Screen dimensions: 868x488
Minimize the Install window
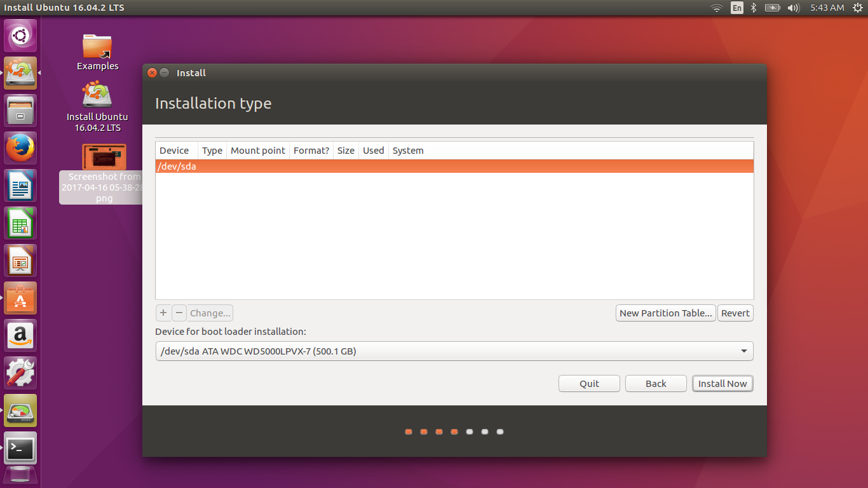tap(164, 72)
